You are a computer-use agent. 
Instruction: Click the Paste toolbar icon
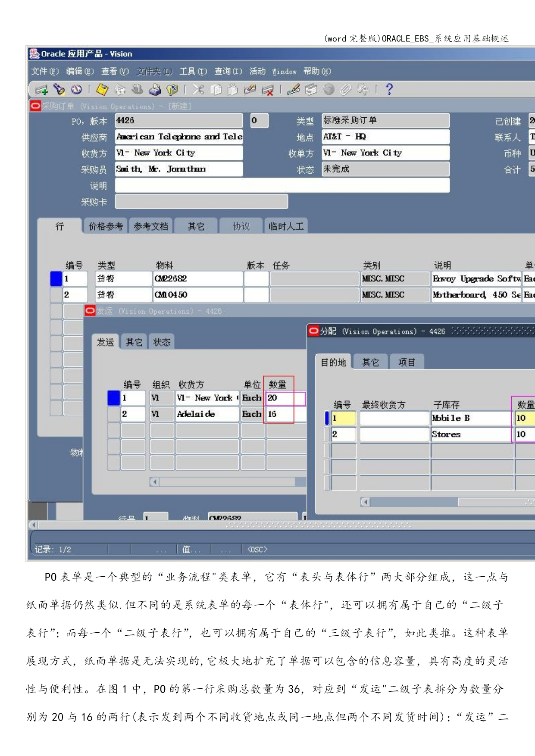[233, 90]
